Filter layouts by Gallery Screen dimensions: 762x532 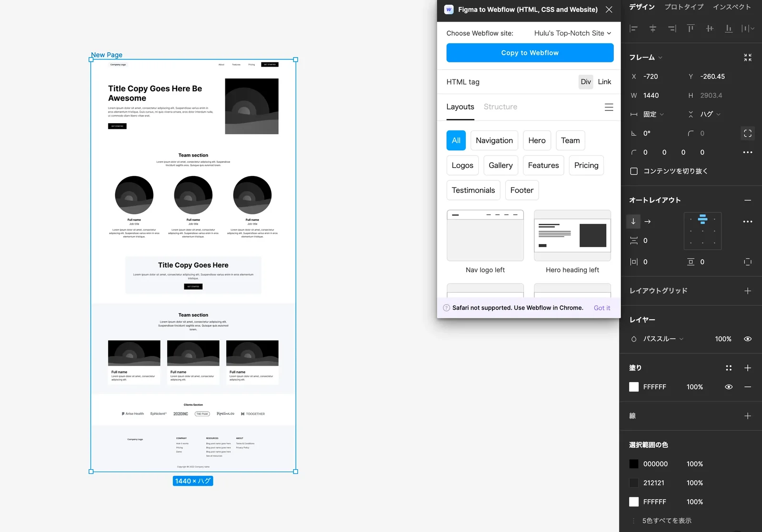click(x=501, y=165)
